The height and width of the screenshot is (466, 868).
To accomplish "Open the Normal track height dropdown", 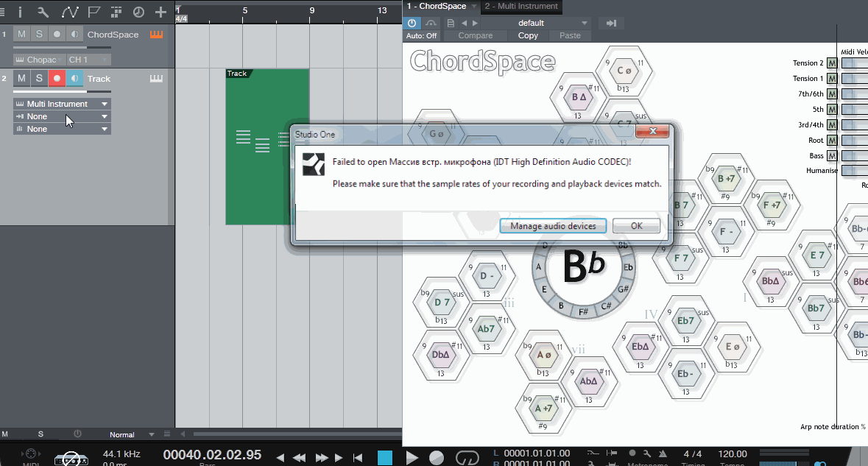I will [131, 434].
